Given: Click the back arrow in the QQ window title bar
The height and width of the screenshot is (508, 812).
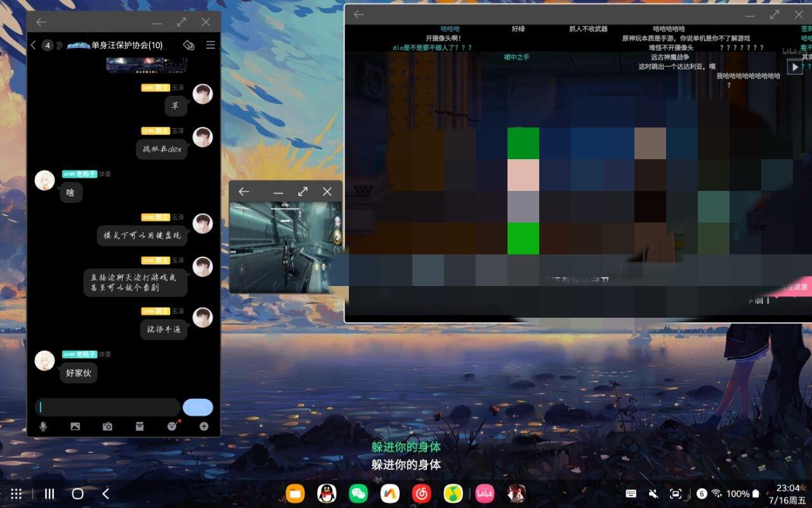Looking at the screenshot, I should click(41, 22).
